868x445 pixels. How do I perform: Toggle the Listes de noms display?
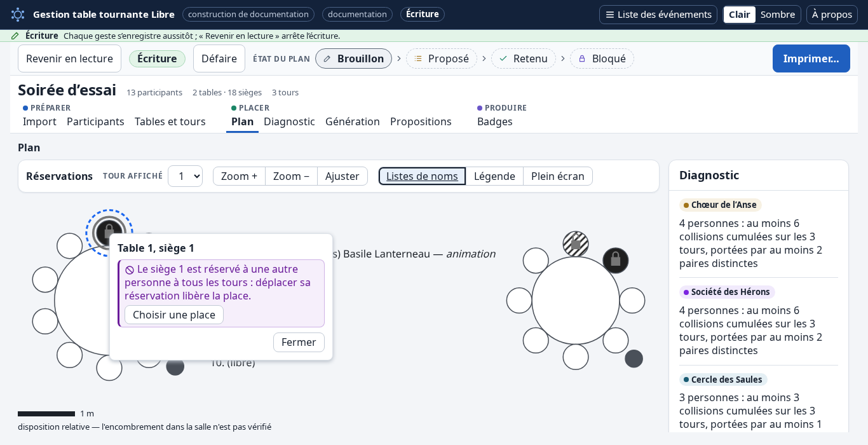[x=422, y=176]
